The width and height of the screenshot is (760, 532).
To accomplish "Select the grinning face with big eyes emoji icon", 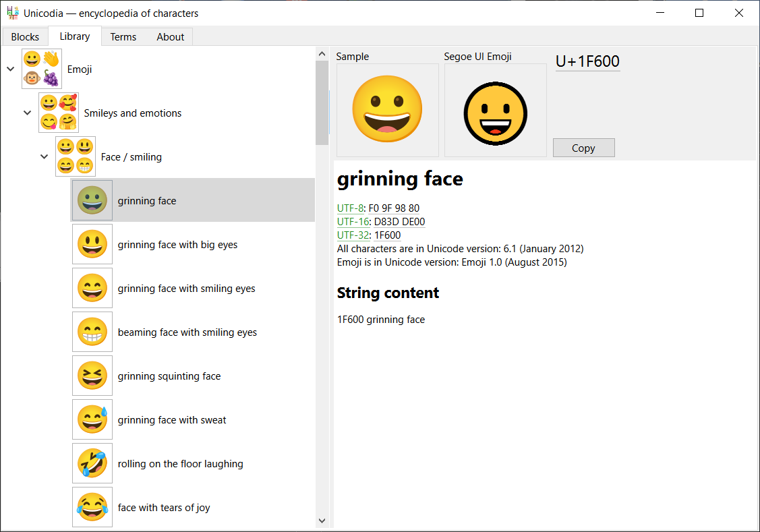I will (x=92, y=245).
